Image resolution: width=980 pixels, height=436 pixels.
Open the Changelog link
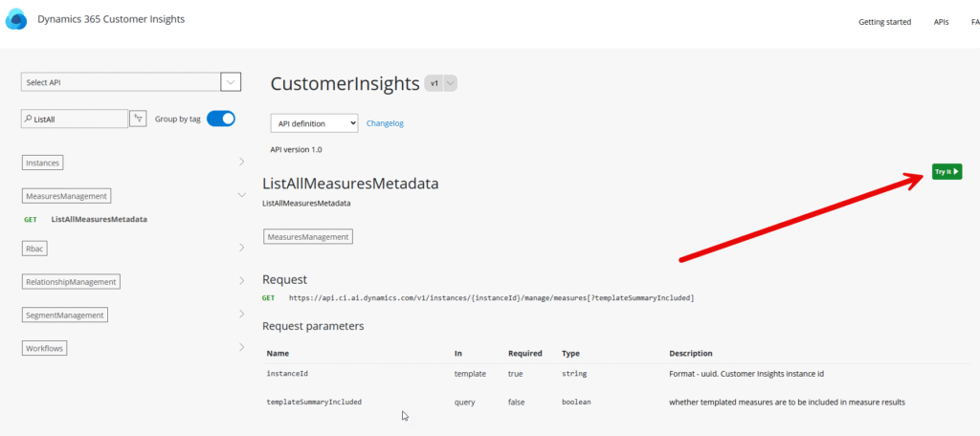(385, 123)
